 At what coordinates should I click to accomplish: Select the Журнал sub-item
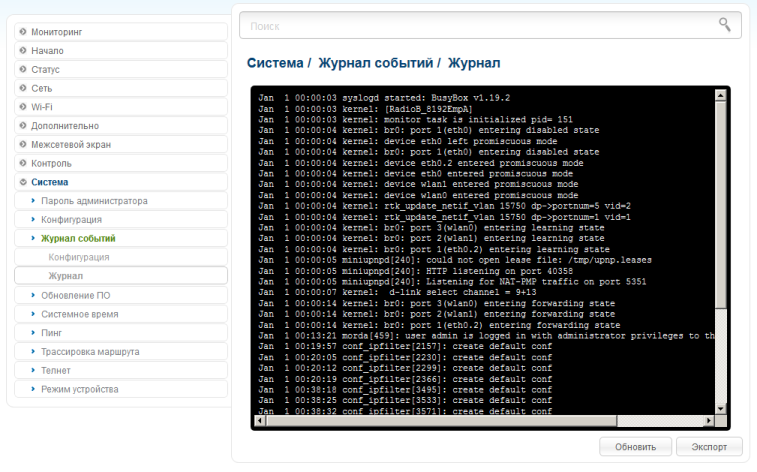pos(121,276)
